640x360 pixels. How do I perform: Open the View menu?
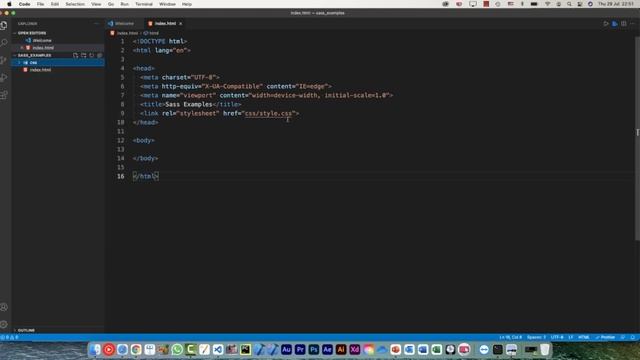pyautogui.click(x=96, y=4)
